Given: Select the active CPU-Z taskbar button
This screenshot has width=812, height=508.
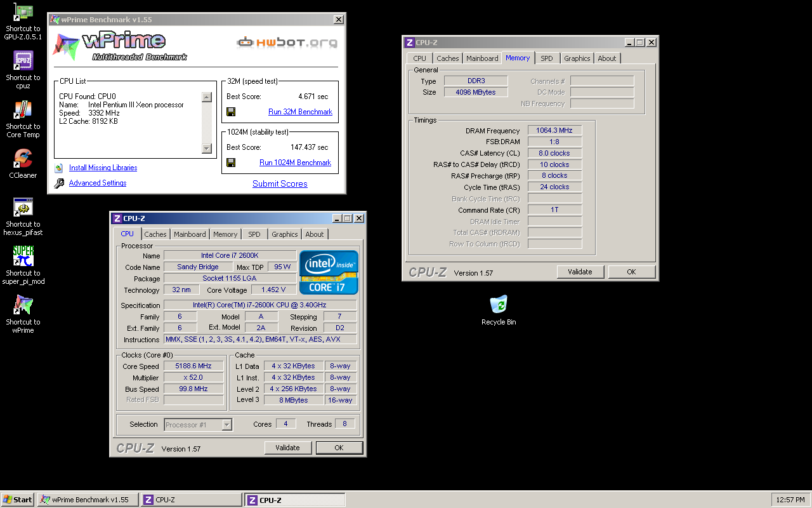Looking at the screenshot, I should click(x=296, y=500).
